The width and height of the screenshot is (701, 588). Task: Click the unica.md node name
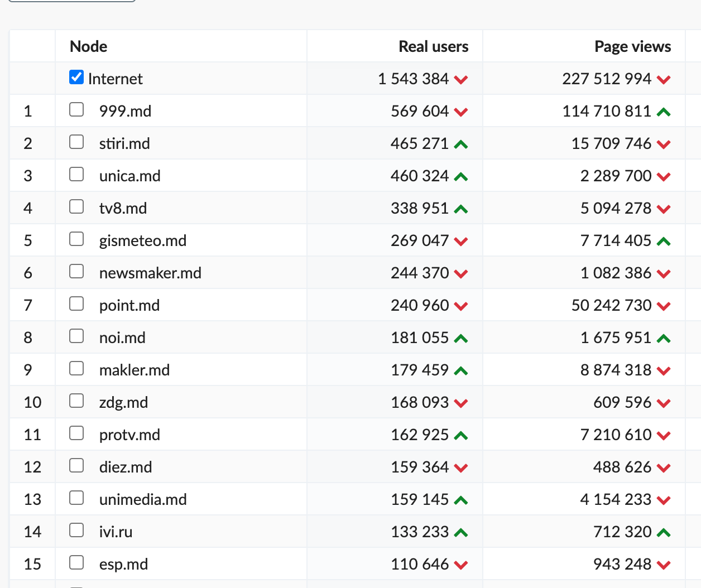[130, 176]
